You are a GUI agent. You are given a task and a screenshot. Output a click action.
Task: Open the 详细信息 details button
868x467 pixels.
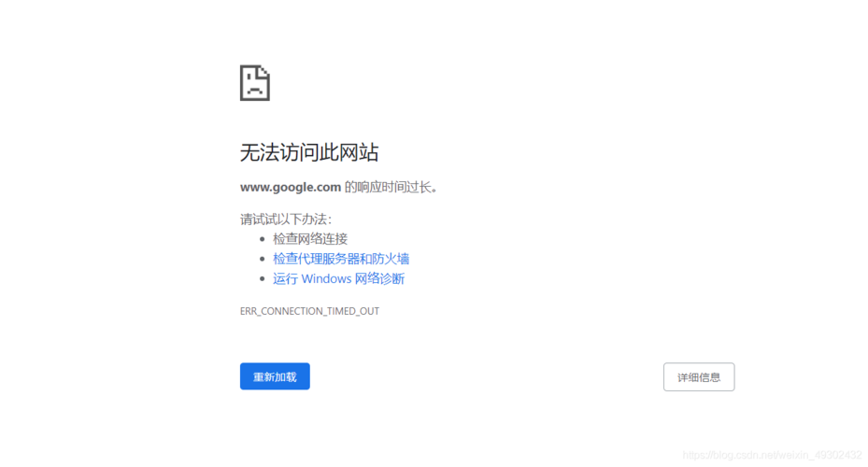pos(699,376)
